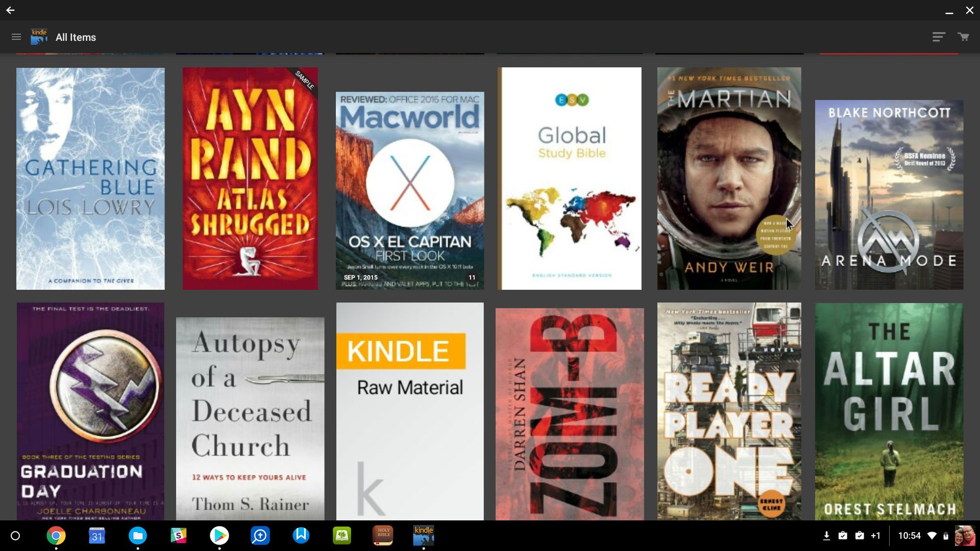Open the user account avatar
Image resolution: width=980 pixels, height=551 pixels.
(965, 536)
